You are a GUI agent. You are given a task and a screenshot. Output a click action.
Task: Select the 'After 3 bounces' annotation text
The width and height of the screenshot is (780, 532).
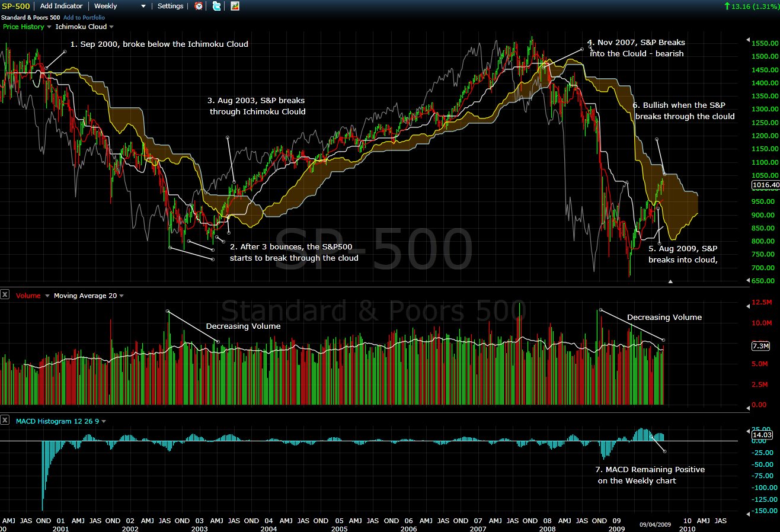click(x=294, y=252)
